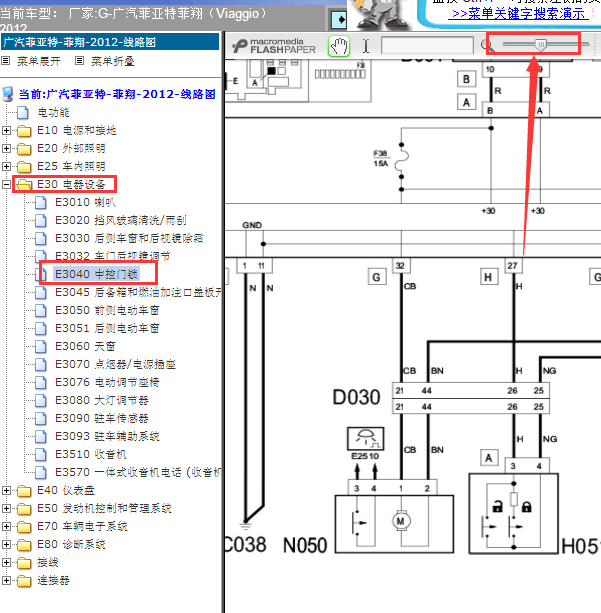The image size is (601, 613).
Task: Click the page icon beside E3510 收音机
Action: [40, 454]
